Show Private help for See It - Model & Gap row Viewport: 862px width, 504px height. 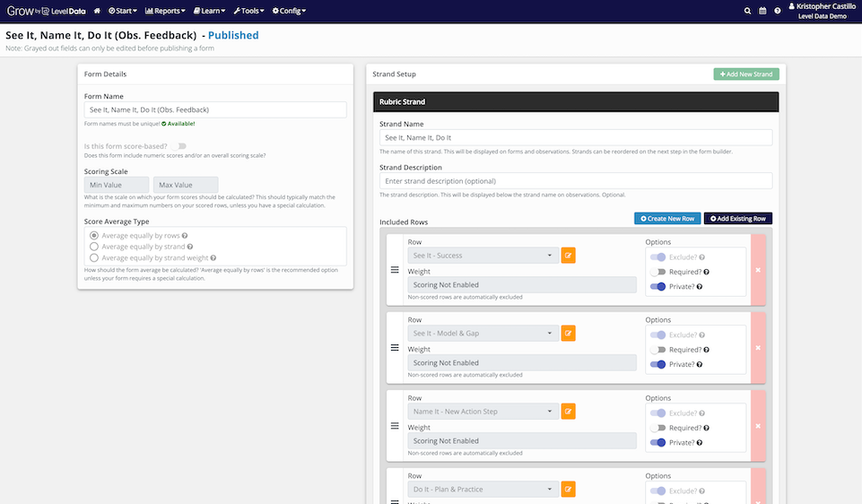pos(700,364)
